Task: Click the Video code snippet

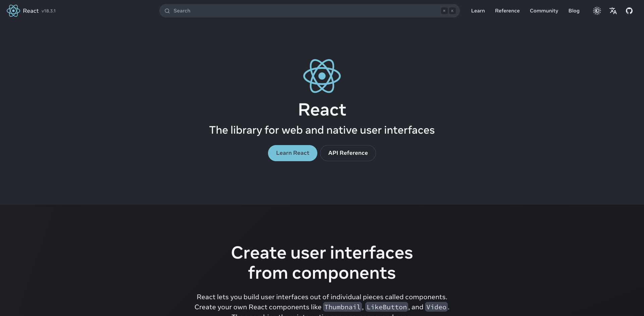Action: (436, 307)
